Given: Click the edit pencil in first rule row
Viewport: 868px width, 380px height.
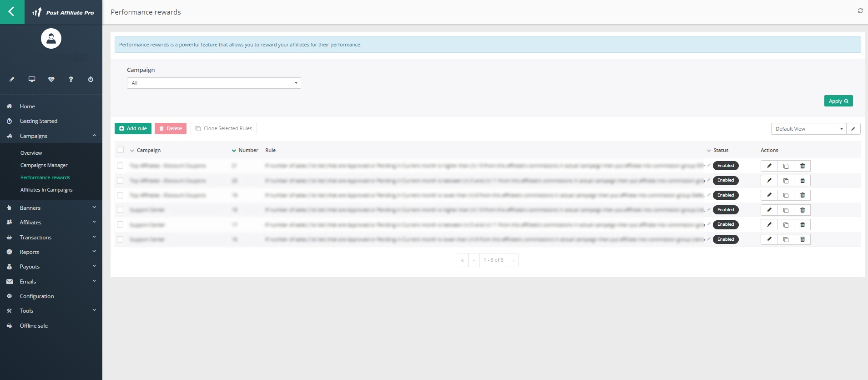Looking at the screenshot, I should [x=769, y=166].
